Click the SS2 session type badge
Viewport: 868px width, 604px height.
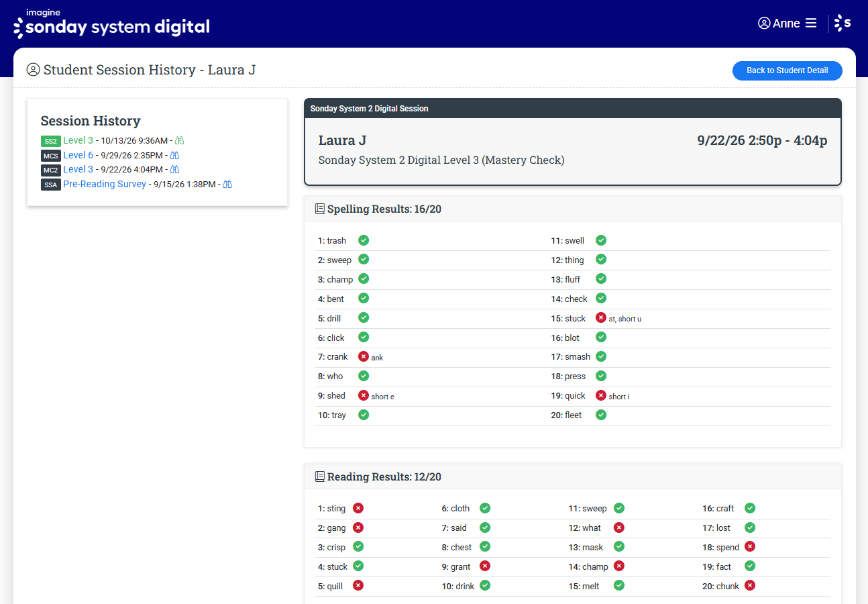[x=51, y=141]
